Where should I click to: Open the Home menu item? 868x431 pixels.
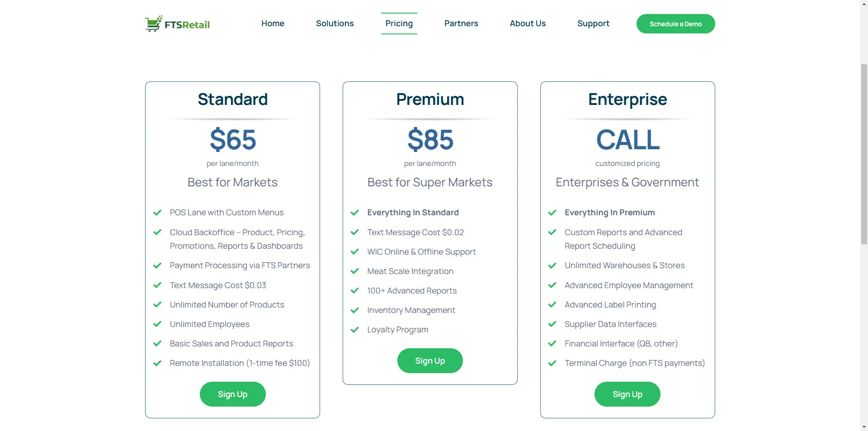[273, 24]
